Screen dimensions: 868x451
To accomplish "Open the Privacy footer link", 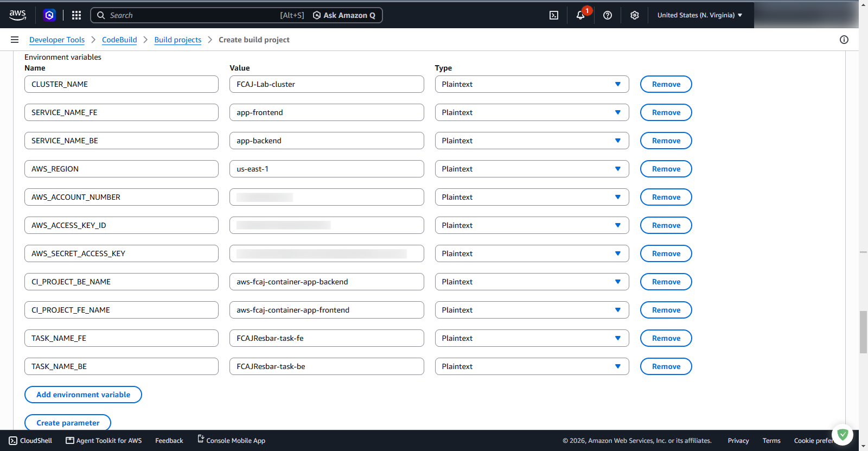I will point(738,441).
